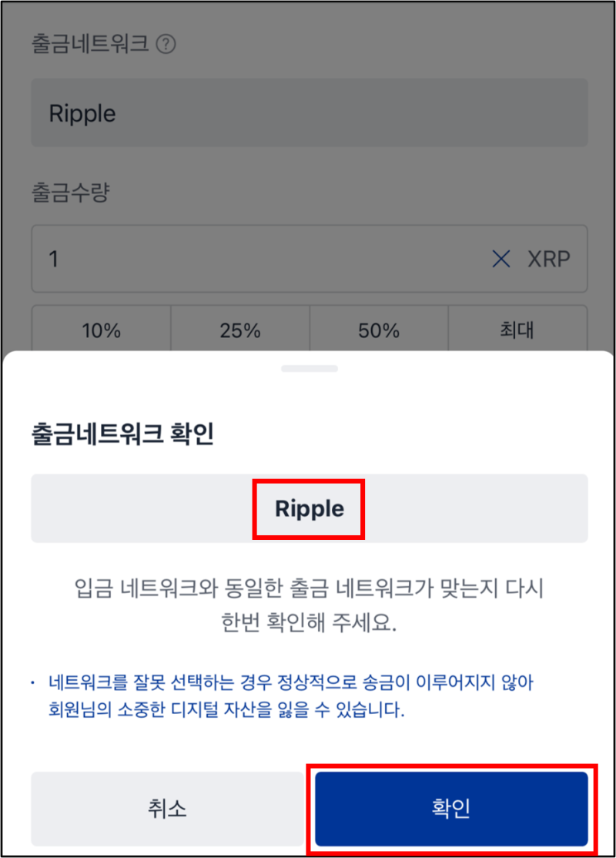Click the drag handle atop the bottom sheet

[x=308, y=369]
